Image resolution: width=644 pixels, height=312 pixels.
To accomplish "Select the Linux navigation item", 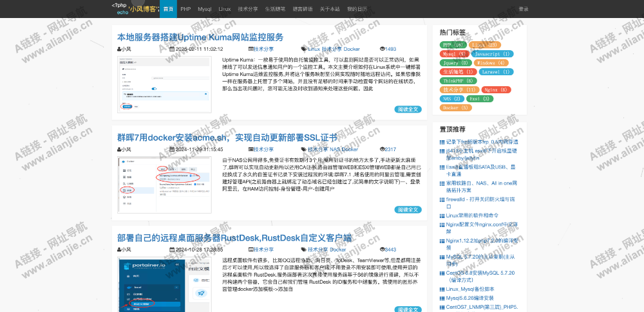I will coord(225,9).
